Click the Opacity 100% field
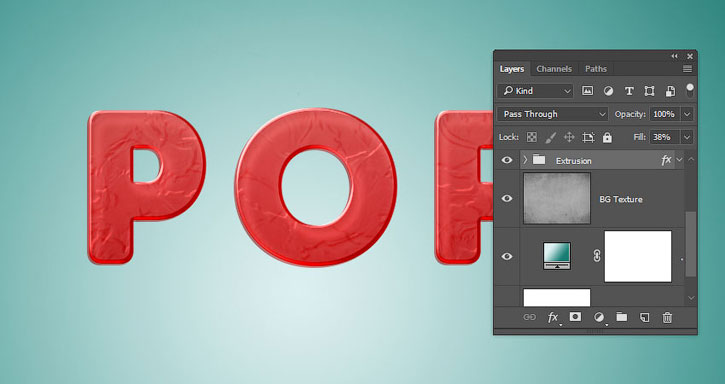The height and width of the screenshot is (384, 725). point(665,114)
